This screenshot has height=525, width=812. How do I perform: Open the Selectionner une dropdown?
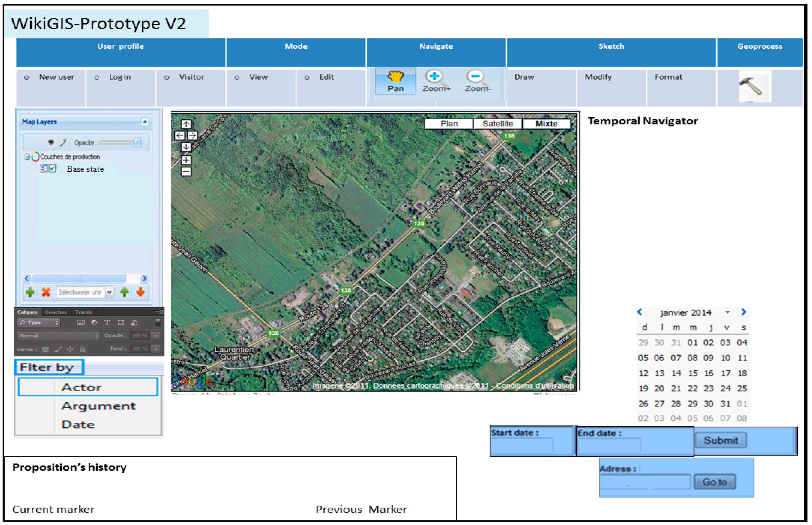pos(109,292)
